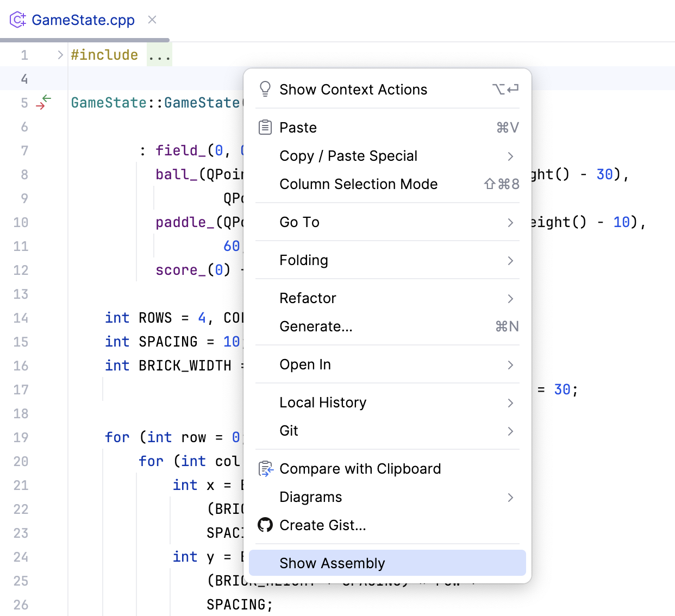Click the GitHub octocat icon beside Create Gist
This screenshot has width=675, height=616.
(265, 525)
